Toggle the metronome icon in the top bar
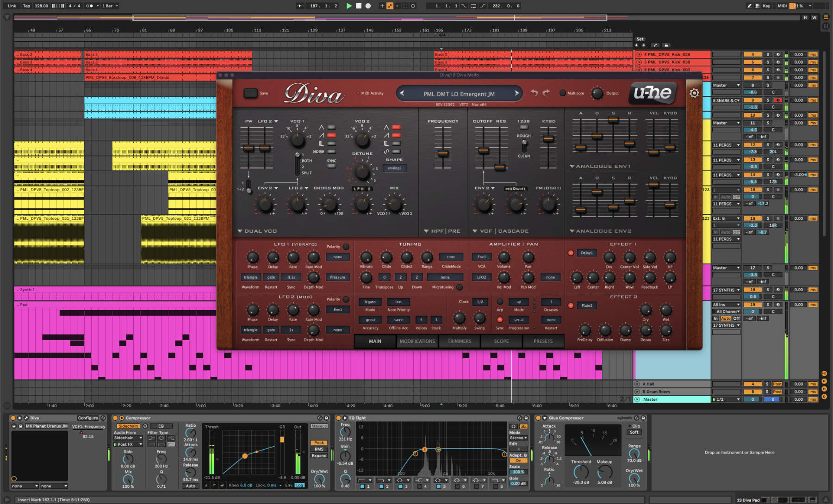 pyautogui.click(x=90, y=6)
